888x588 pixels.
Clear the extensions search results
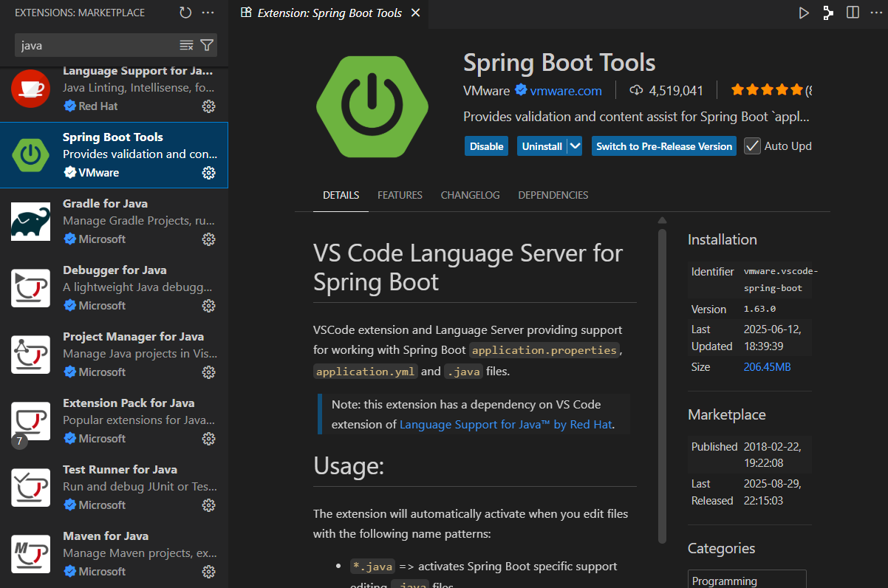pos(186,46)
